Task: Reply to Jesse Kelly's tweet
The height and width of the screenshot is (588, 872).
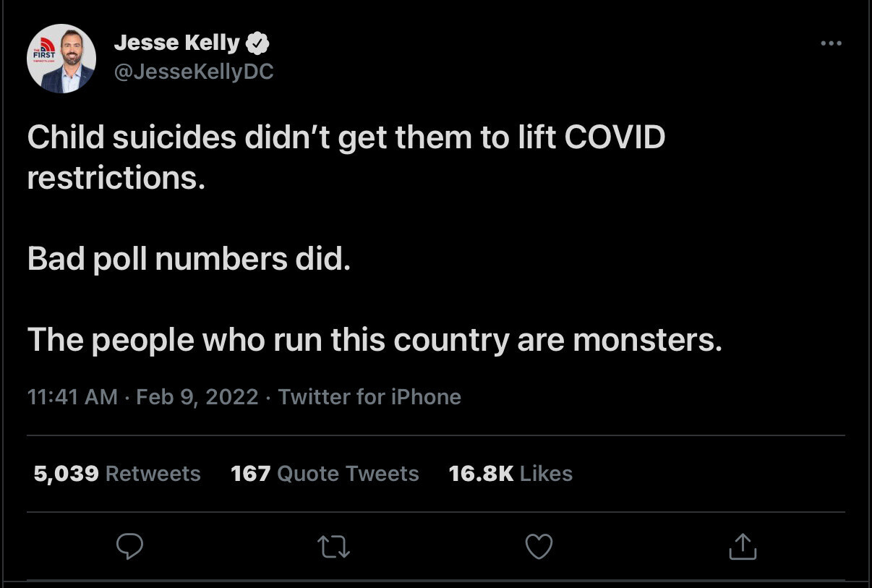Action: pyautogui.click(x=130, y=547)
